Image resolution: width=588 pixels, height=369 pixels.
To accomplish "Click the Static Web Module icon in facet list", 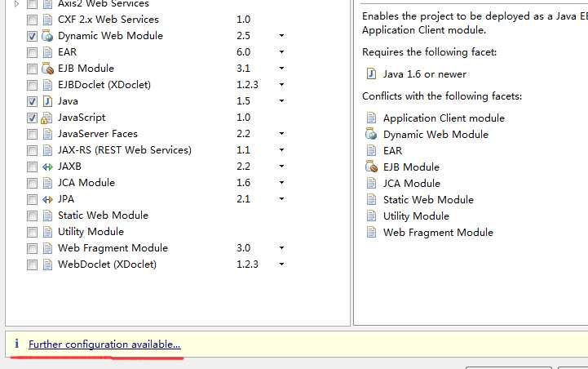I will [x=47, y=216].
